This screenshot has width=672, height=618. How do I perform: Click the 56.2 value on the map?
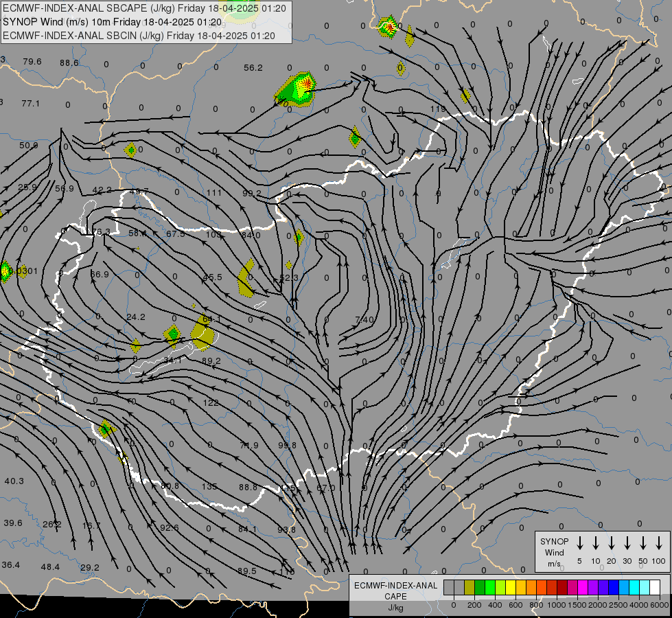[253, 68]
